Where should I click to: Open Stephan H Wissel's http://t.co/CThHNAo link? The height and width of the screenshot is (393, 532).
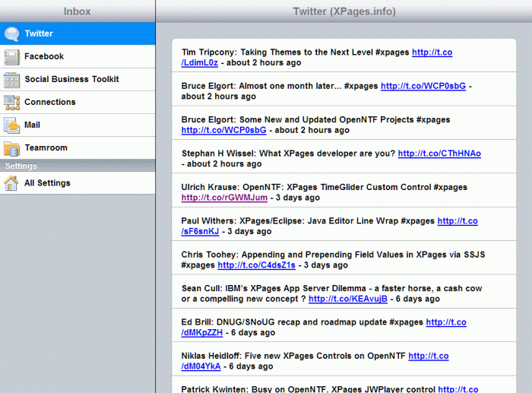coord(439,154)
